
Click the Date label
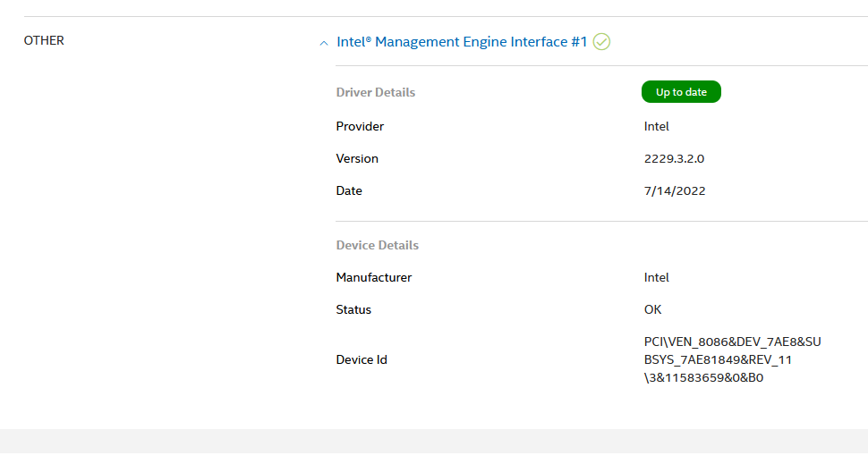349,190
